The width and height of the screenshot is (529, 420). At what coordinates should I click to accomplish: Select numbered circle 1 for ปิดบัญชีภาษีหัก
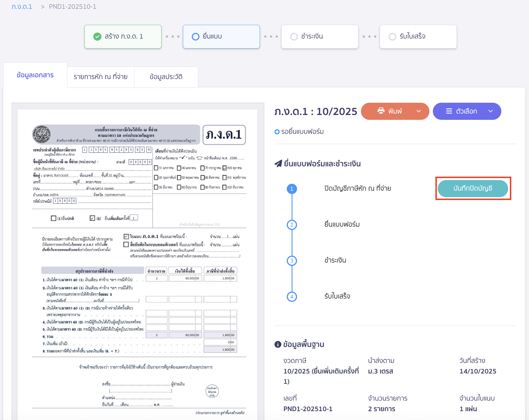click(292, 189)
